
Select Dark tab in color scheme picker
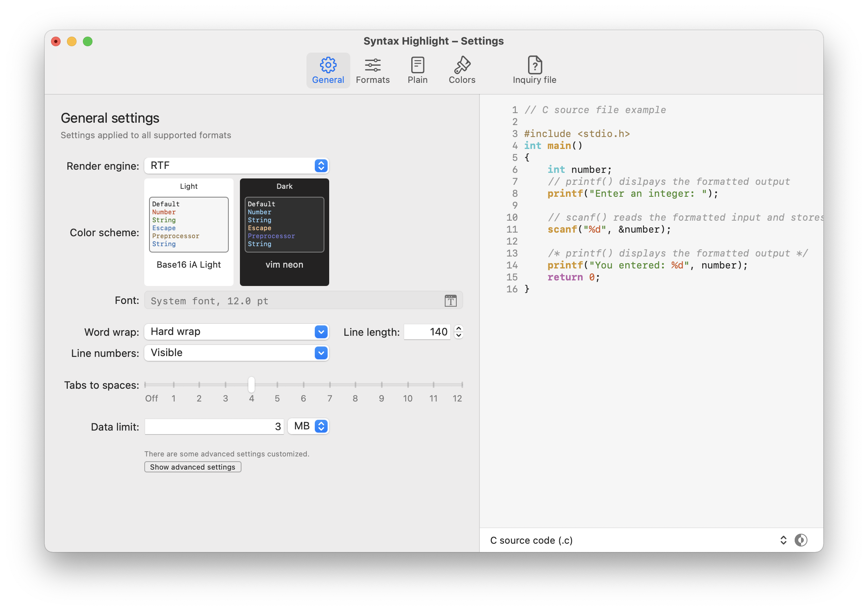(x=283, y=186)
